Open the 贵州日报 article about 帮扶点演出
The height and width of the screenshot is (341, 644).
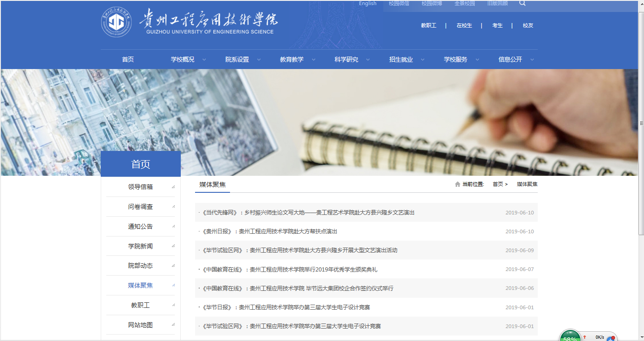click(x=270, y=231)
